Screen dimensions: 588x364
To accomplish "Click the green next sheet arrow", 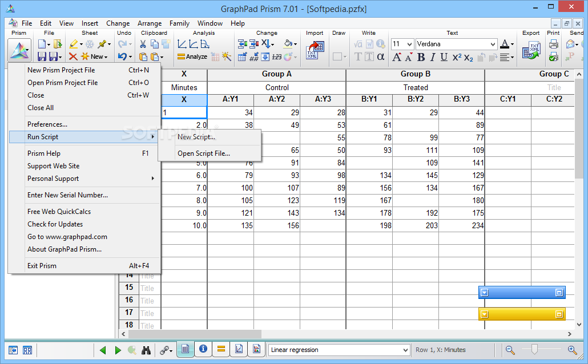I will tap(118, 350).
